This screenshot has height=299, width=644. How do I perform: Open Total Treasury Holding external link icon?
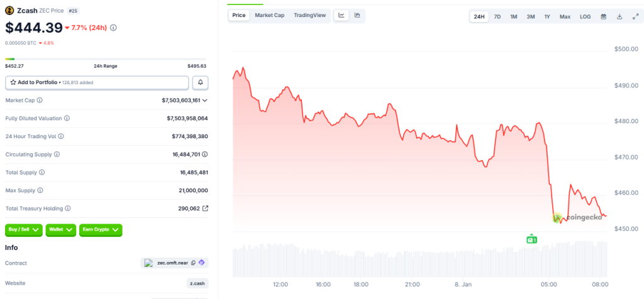click(x=204, y=208)
